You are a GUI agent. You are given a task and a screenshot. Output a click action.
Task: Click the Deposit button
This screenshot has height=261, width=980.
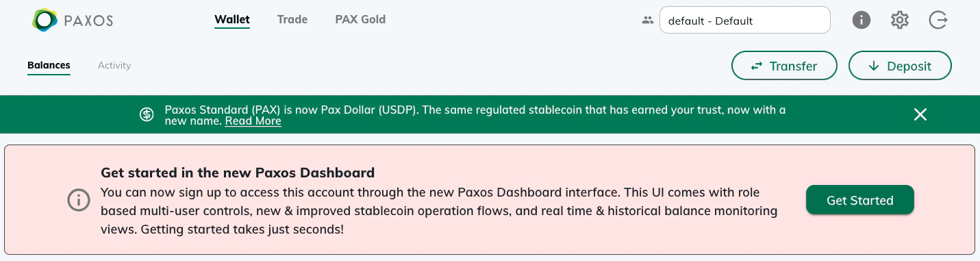point(900,66)
